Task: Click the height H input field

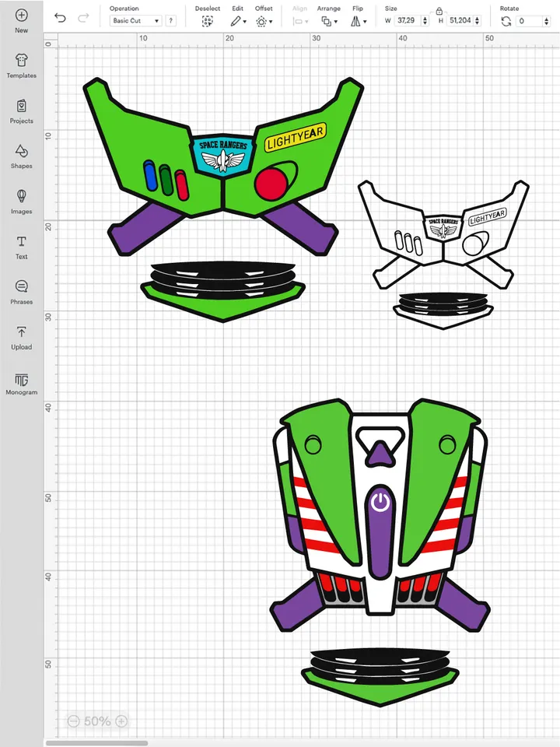Action: pos(460,20)
